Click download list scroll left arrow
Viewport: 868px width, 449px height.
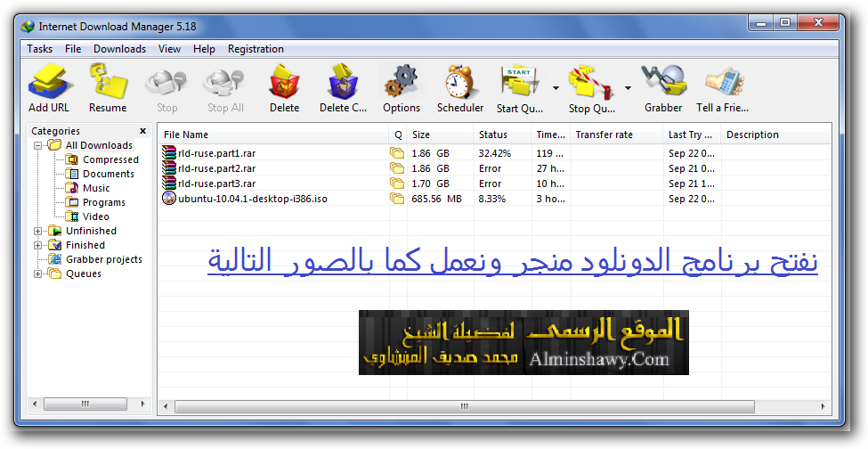pos(166,406)
